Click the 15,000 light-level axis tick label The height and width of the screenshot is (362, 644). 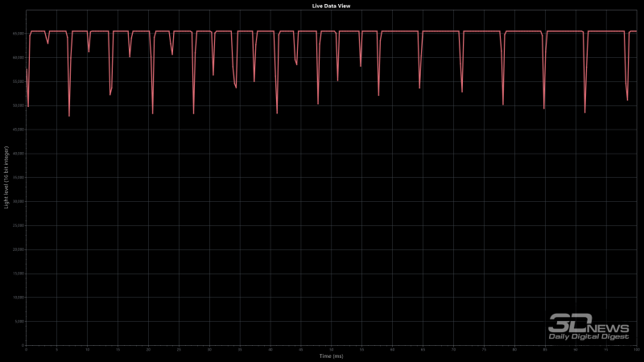17,274
